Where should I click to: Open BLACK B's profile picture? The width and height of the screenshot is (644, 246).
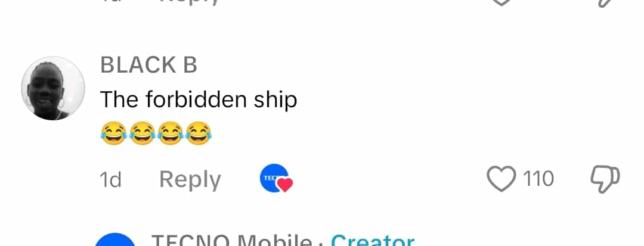pos(53,88)
